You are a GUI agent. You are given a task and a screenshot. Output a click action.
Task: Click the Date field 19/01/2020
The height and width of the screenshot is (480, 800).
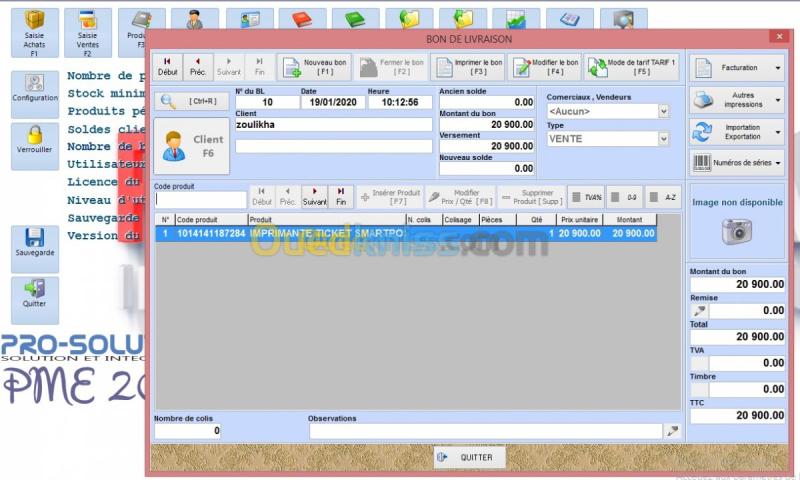(x=333, y=102)
